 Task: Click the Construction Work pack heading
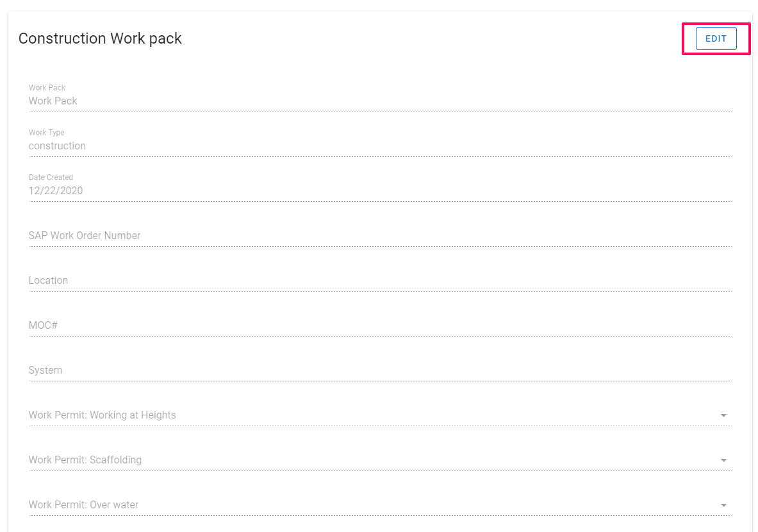tap(100, 38)
